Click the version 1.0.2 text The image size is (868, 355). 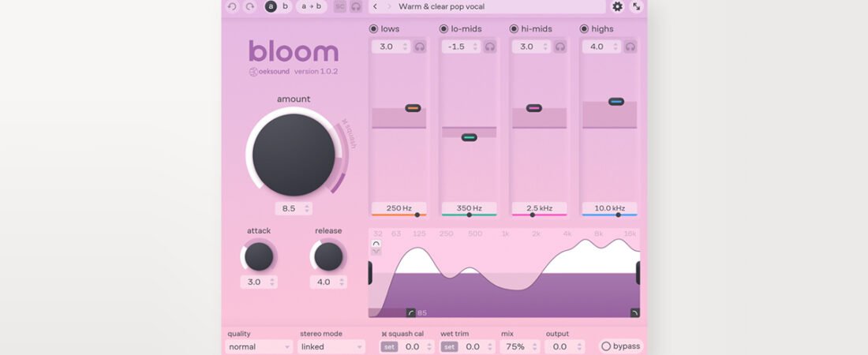click(x=316, y=72)
